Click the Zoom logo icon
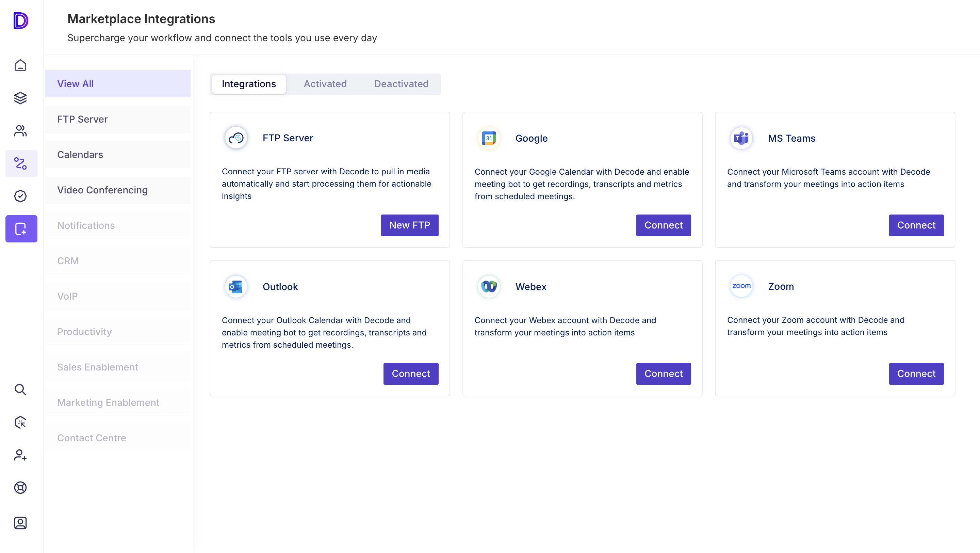The width and height of the screenshot is (980, 553). tap(741, 286)
